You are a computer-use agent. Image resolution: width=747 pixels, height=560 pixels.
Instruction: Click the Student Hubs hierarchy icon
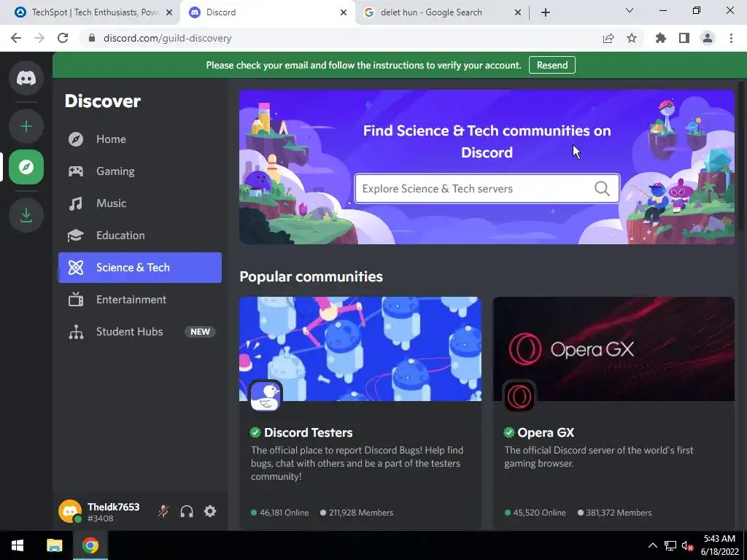pyautogui.click(x=76, y=332)
